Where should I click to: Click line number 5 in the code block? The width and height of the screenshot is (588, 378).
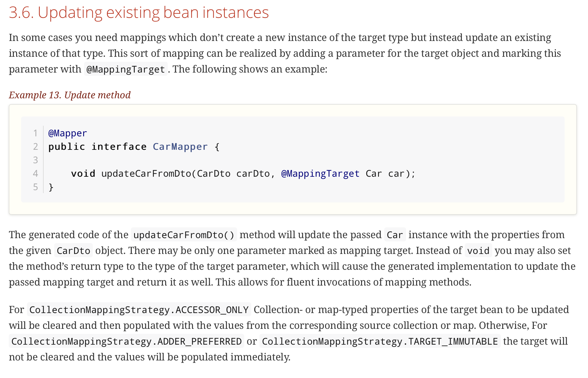(35, 187)
